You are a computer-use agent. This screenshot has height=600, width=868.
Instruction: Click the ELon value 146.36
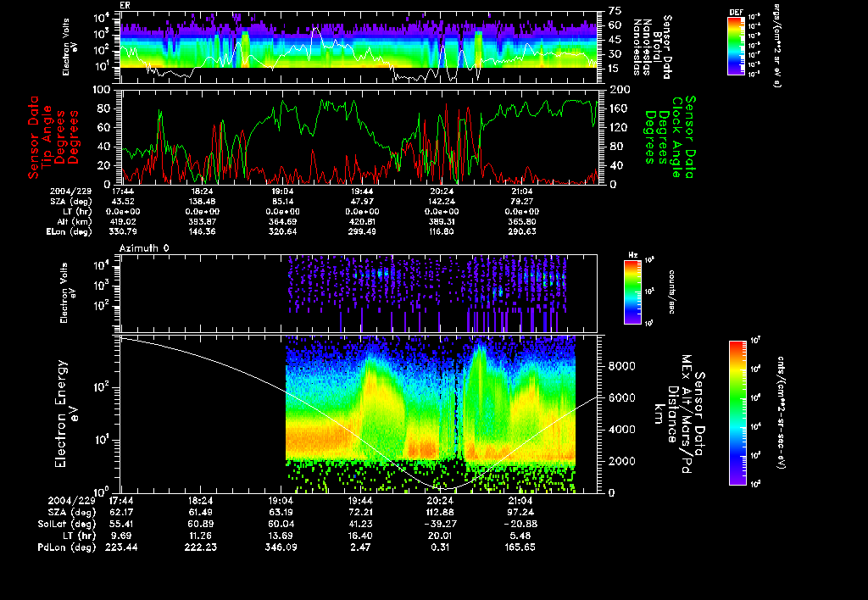202,231
